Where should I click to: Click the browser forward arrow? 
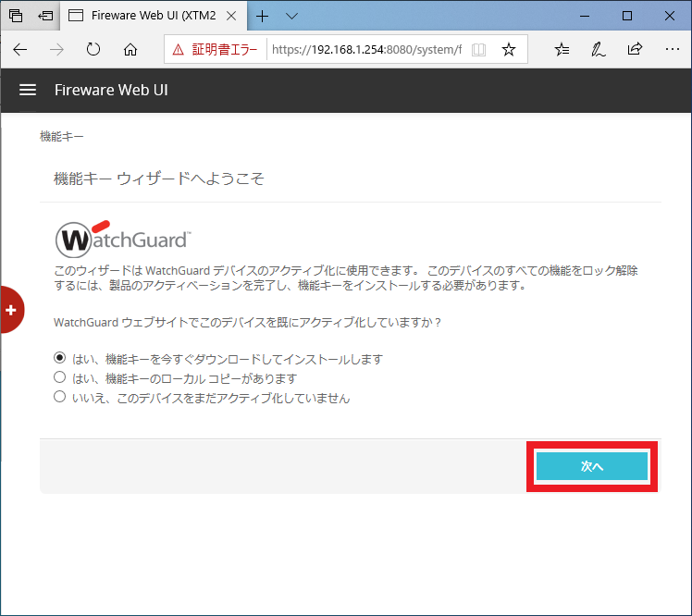point(56,49)
